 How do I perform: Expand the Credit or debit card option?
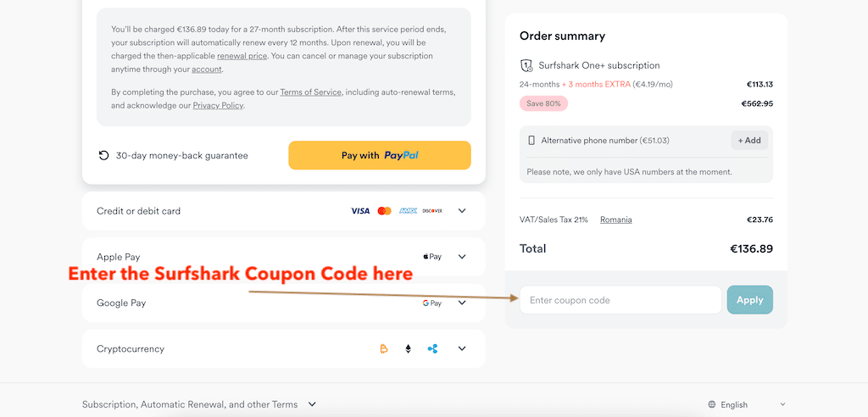coord(462,211)
